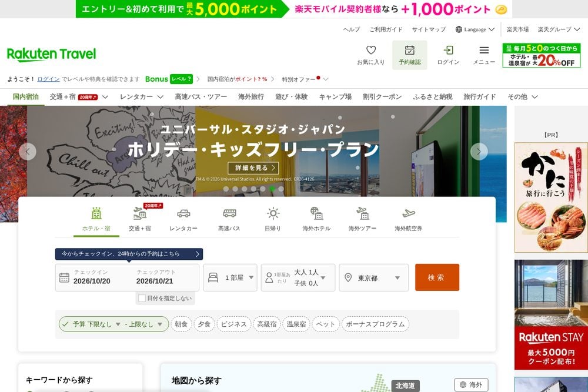Click the next slide arrow on banner

[479, 152]
